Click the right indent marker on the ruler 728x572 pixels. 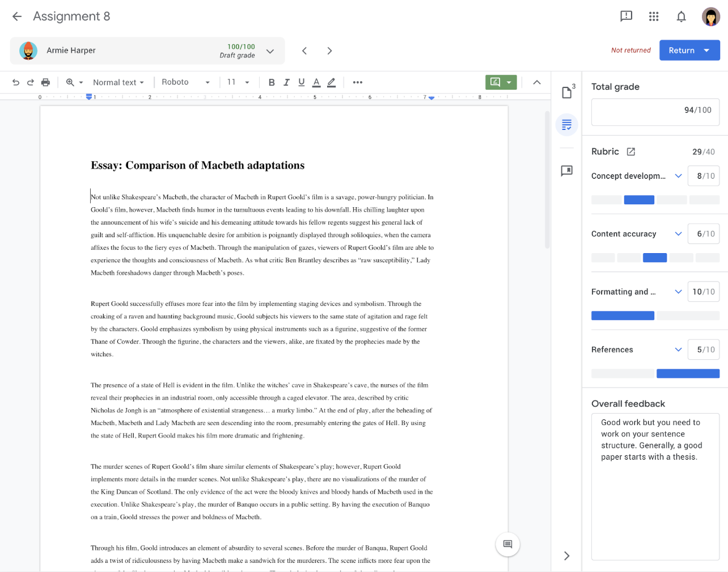(431, 98)
